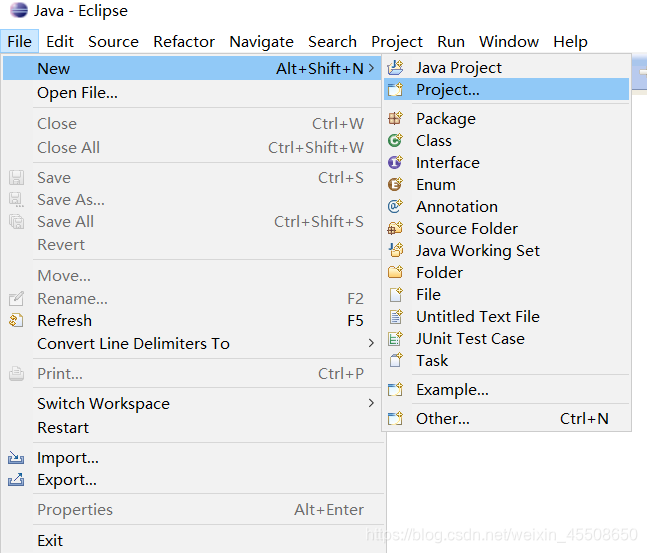Viewport: 647px width, 553px height.
Task: Click the brown Enum icon
Action: 395,184
